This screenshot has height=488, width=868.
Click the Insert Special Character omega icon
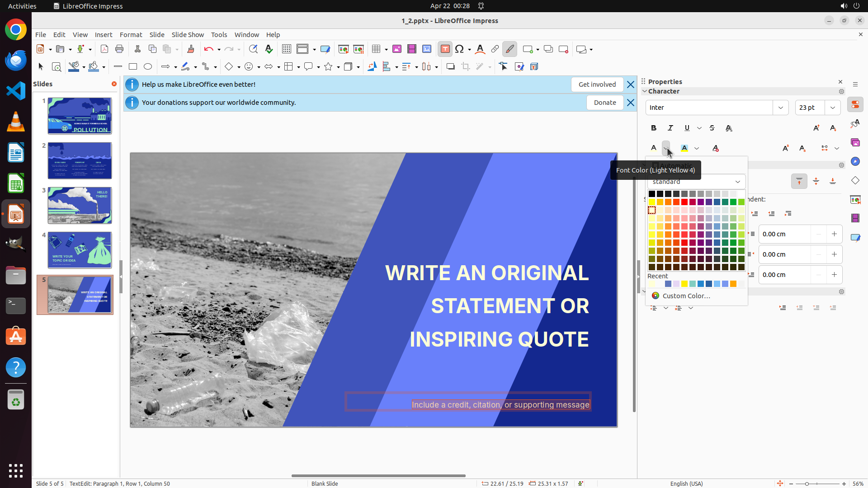pyautogui.click(x=459, y=49)
